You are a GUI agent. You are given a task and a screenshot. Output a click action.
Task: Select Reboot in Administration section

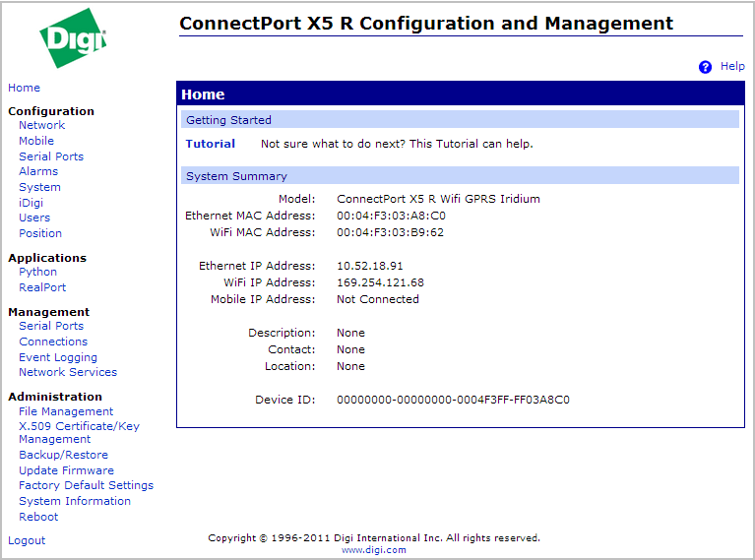pos(38,517)
